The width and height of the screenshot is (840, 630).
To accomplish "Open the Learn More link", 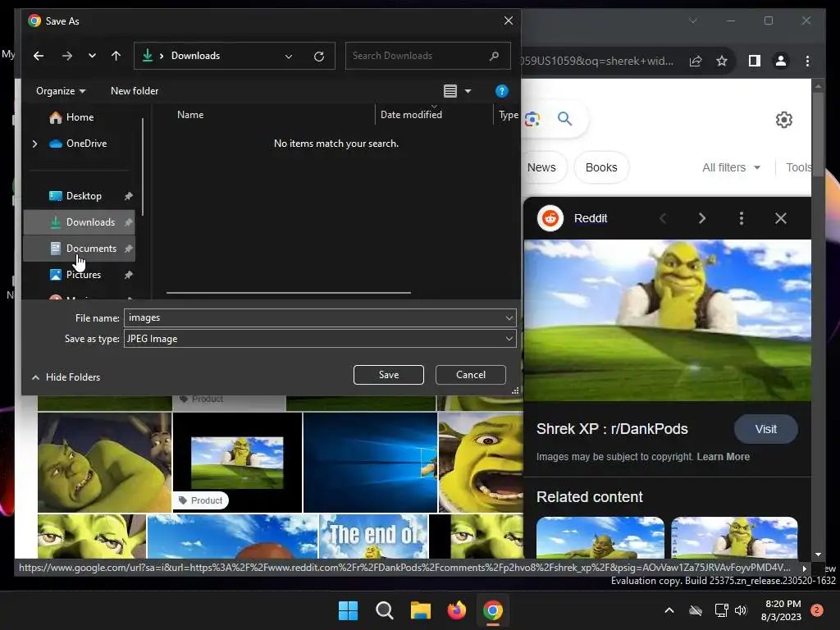I will (723, 457).
